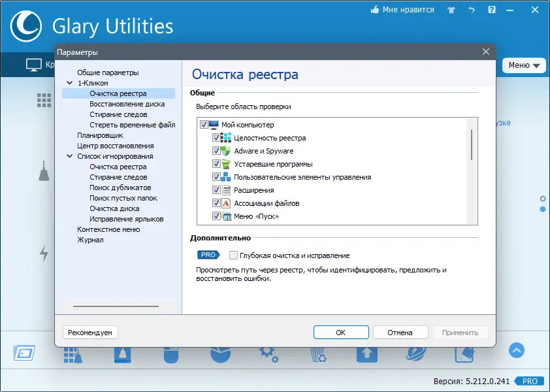
Task: Click the mouse-shaped icon in bottom toolbar
Action: pos(171,355)
